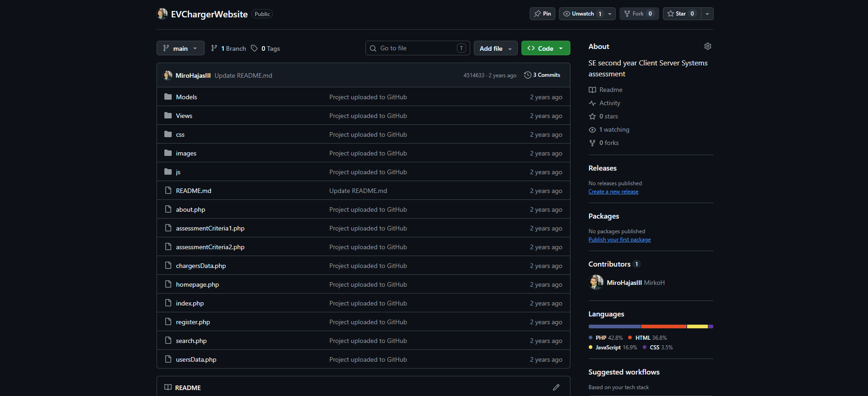Click the branch icon beside 1 Branch
The image size is (868, 396).
(214, 48)
